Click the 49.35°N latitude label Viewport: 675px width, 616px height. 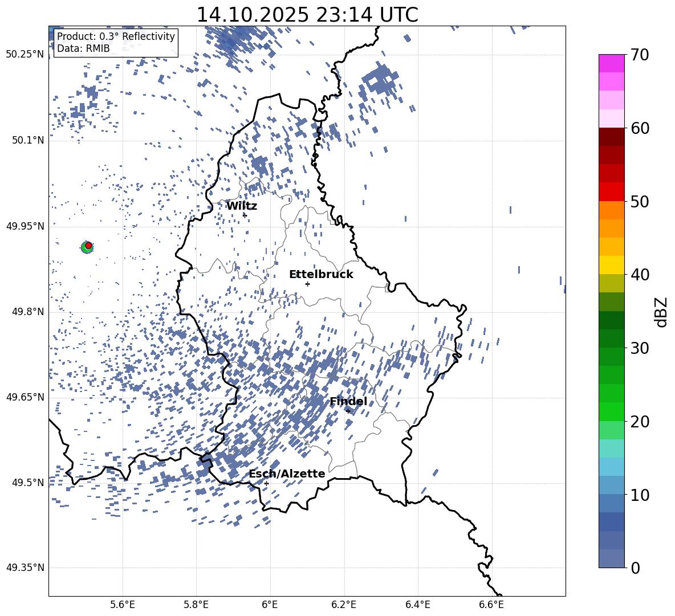pyautogui.click(x=25, y=568)
